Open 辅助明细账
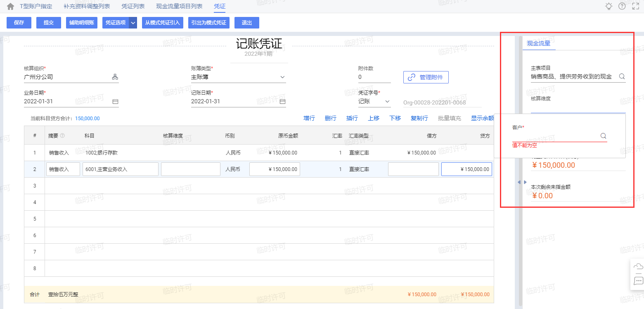644x309 pixels. click(x=82, y=23)
